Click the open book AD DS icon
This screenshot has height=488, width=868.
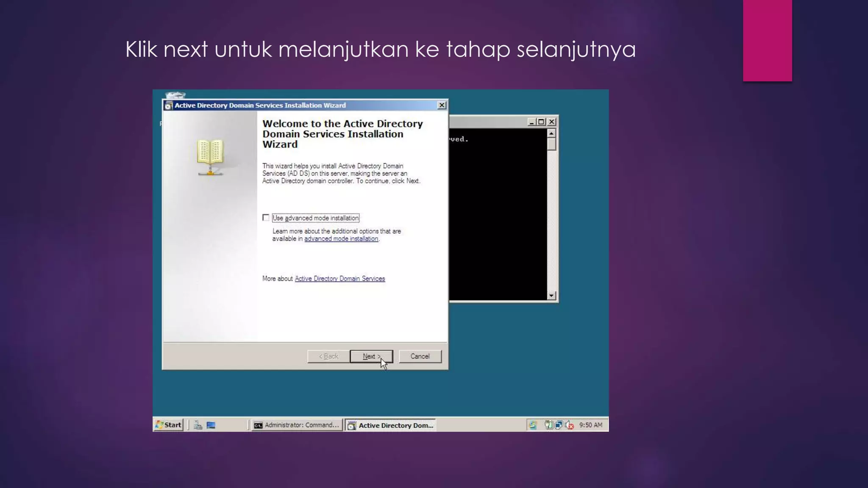pos(210,157)
